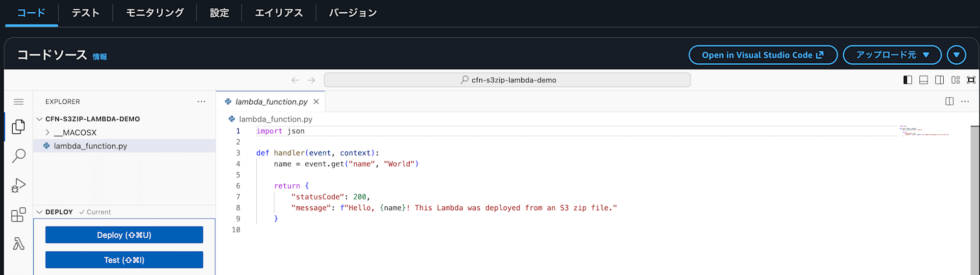Click the editor vertical scrollbar
This screenshot has height=275, width=980.
975,200
